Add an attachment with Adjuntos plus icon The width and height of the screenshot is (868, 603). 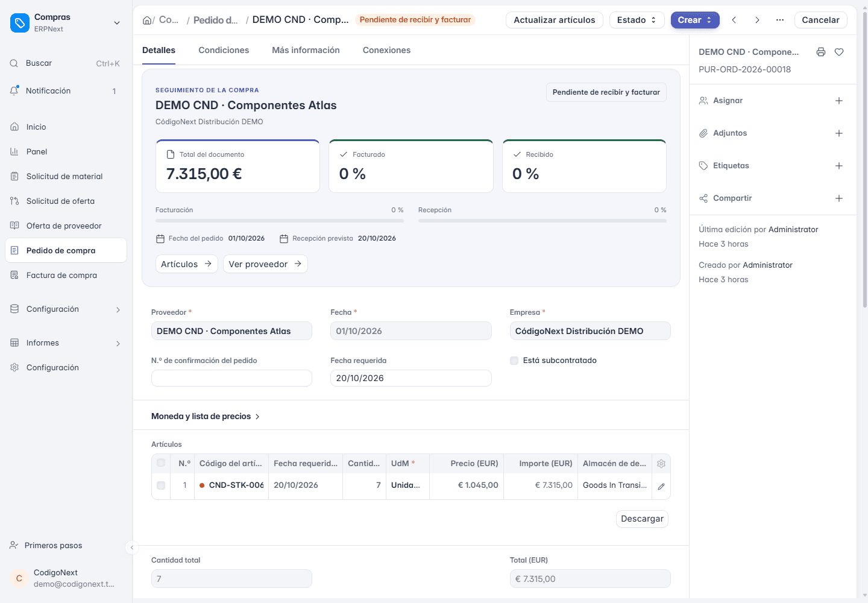[x=839, y=133]
